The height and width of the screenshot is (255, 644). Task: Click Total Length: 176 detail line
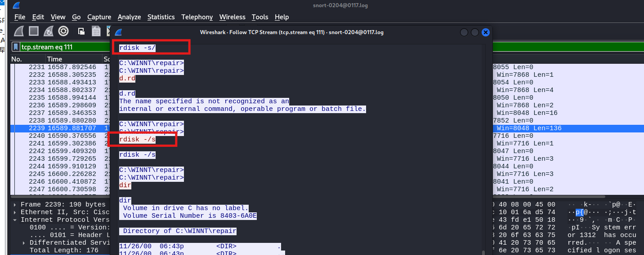pos(64,251)
